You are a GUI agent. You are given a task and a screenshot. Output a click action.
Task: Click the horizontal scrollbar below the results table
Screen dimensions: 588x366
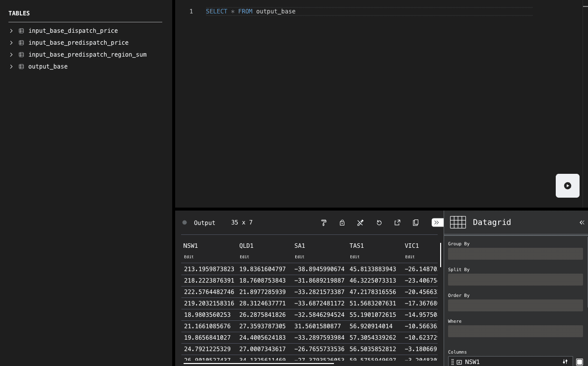258,363
